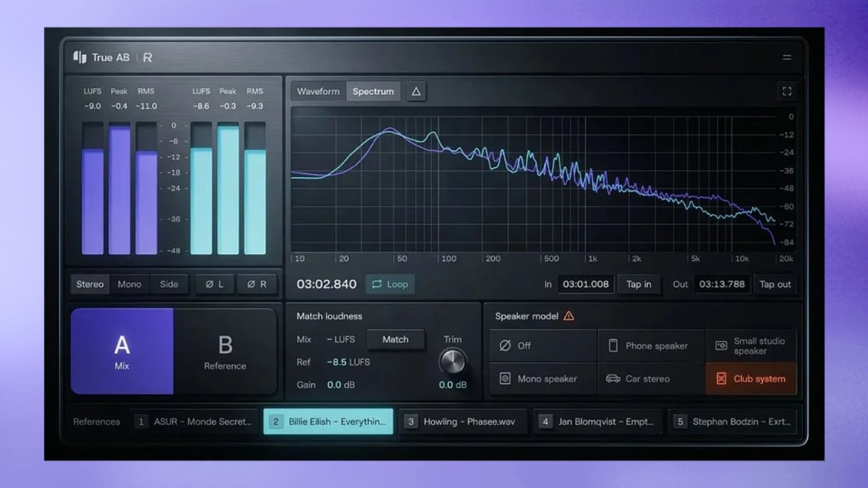Select reference 2 Billie Eilish track
The height and width of the screenshot is (488, 868).
click(328, 422)
